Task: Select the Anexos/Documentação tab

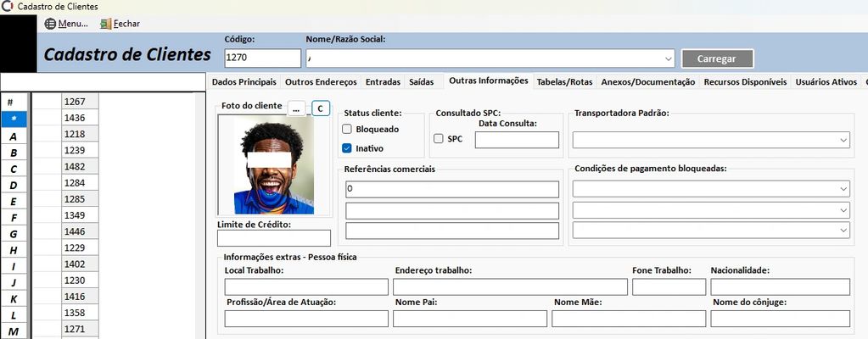Action: 648,82
